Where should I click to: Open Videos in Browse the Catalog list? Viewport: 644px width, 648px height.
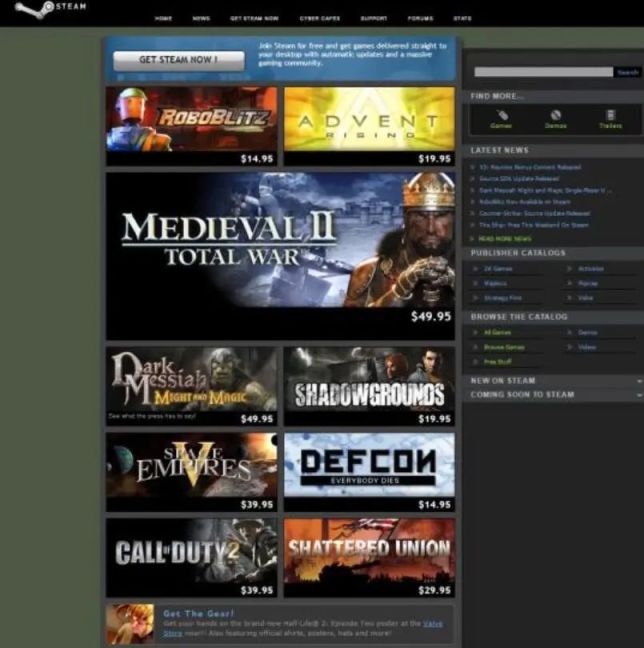point(587,347)
